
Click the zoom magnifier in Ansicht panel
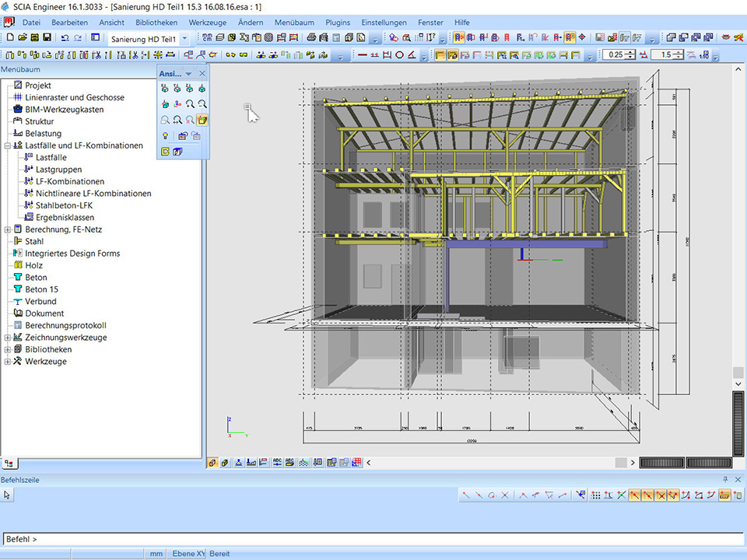click(x=190, y=104)
